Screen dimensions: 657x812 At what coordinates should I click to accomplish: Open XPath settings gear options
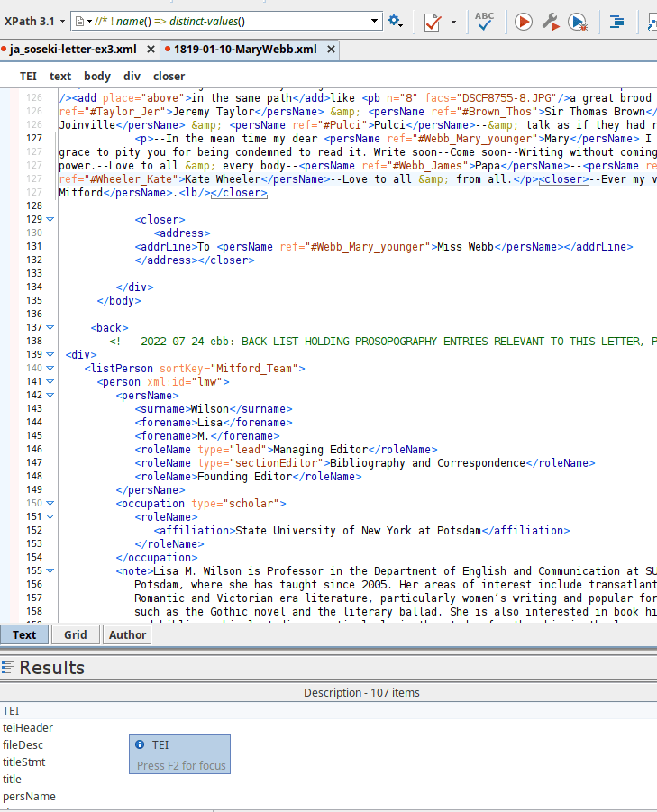[x=396, y=22]
